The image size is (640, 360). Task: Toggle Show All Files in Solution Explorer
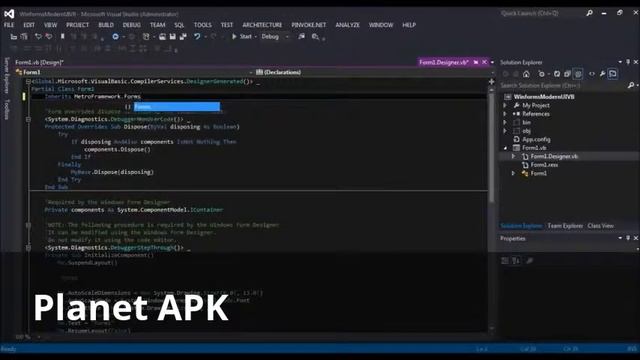coord(578,74)
